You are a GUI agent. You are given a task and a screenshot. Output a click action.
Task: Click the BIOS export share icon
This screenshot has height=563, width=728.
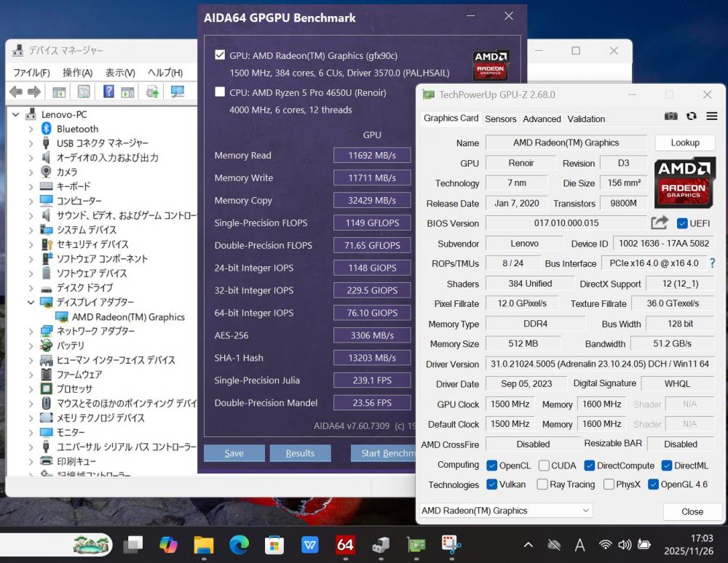pyautogui.click(x=660, y=223)
